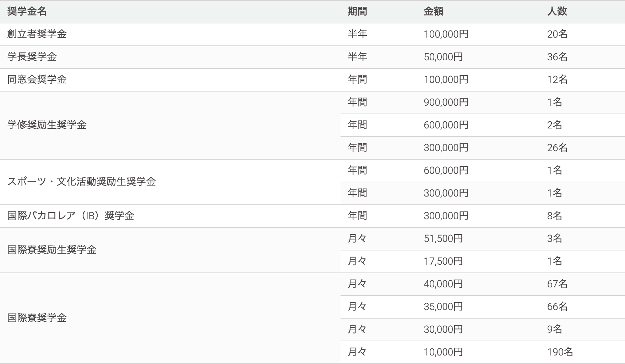Click the 35,000円 amount cell
This screenshot has height=364, width=625.
coord(443,307)
